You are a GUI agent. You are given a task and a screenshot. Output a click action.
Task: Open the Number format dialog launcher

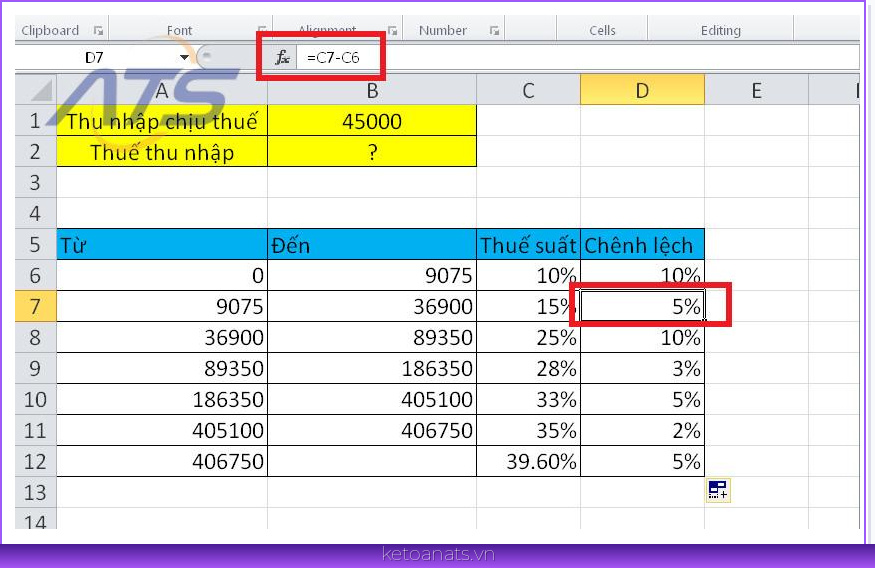494,31
